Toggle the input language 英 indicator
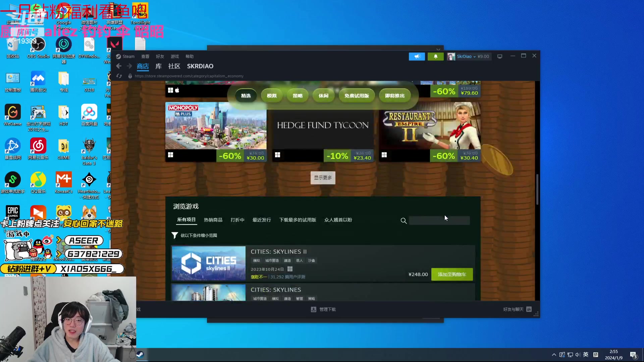Image resolution: width=644 pixels, height=362 pixels. coord(586,355)
